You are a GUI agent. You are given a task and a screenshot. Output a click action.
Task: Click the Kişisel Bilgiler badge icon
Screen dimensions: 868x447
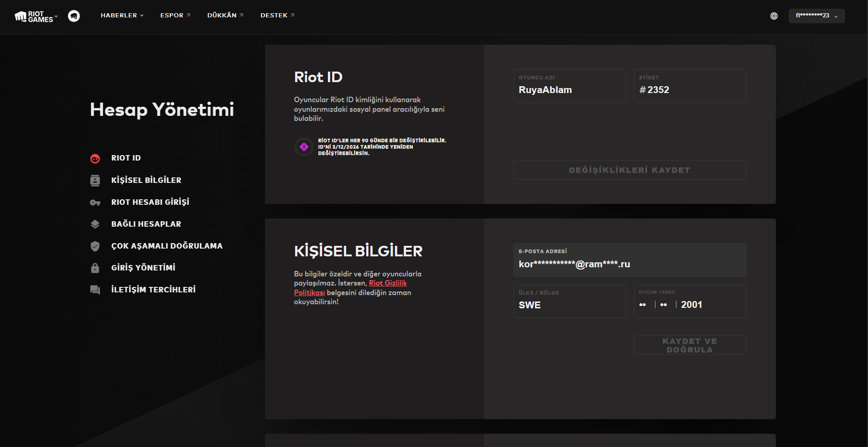[95, 180]
